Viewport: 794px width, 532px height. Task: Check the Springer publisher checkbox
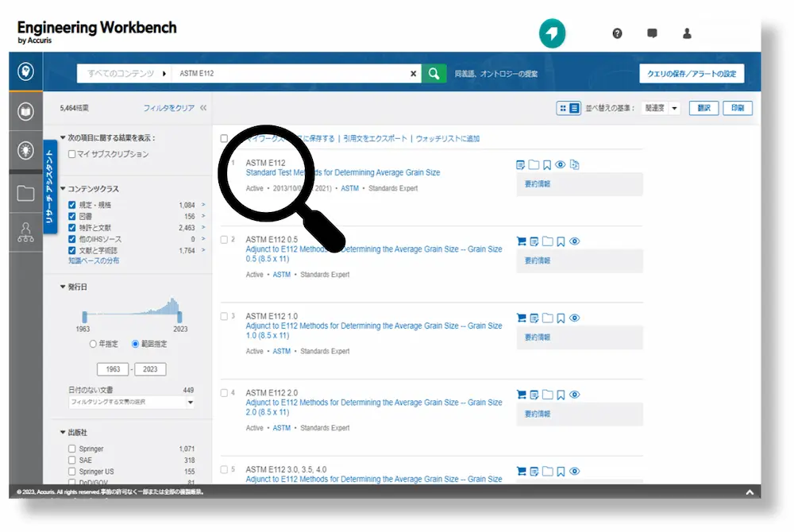72,449
